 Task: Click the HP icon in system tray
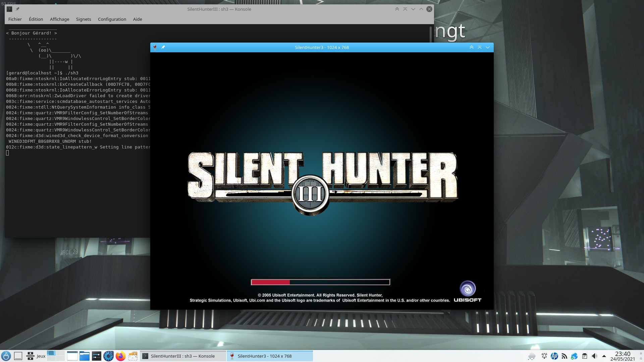point(554,356)
